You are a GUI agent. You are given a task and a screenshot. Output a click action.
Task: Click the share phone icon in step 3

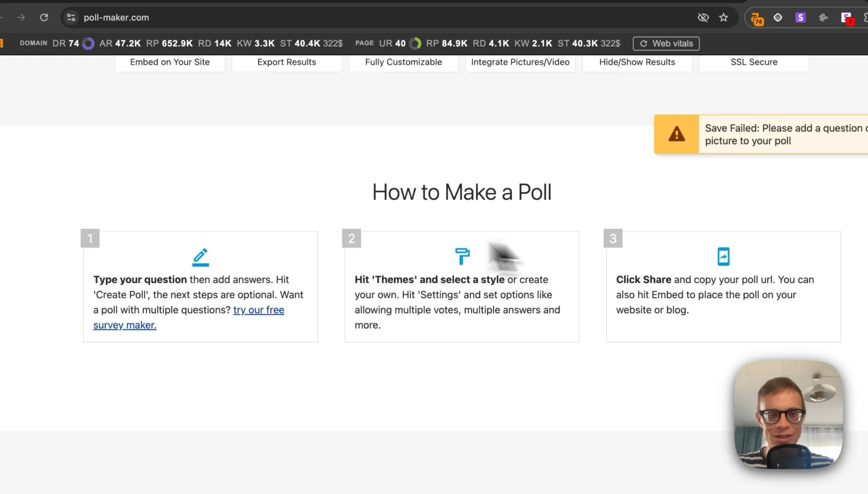pos(723,257)
